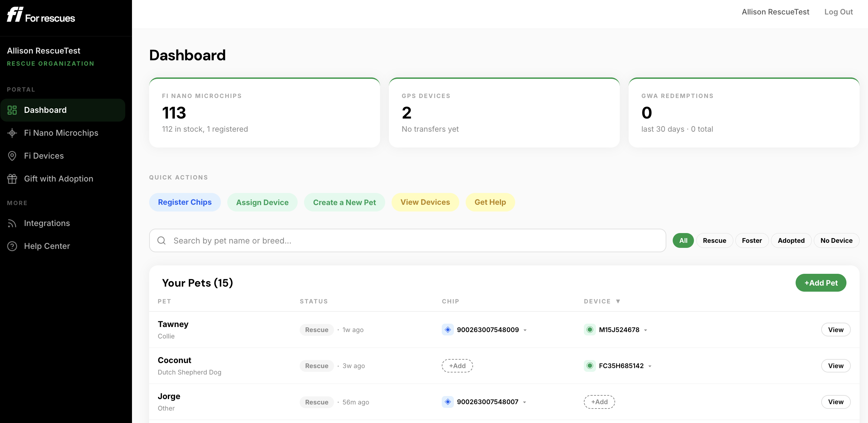This screenshot has height=423, width=868.
Task: View Tawney's pet details
Action: [836, 330]
